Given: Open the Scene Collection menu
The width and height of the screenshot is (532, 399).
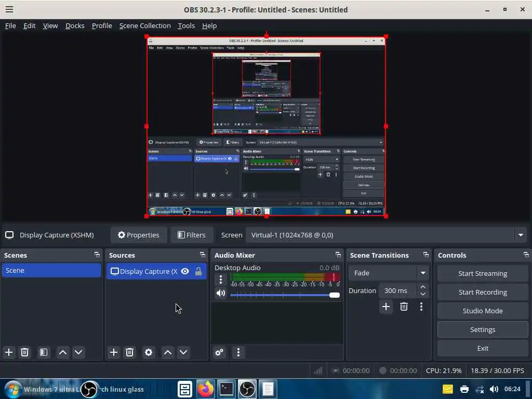Looking at the screenshot, I should [145, 25].
